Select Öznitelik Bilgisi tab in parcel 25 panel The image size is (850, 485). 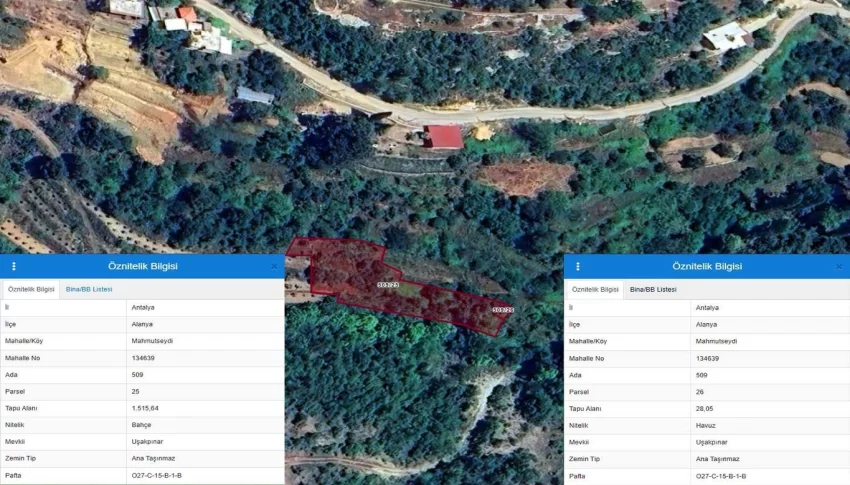[31, 289]
